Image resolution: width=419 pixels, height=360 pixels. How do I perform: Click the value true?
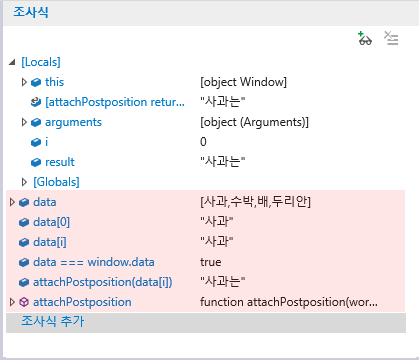tap(211, 262)
